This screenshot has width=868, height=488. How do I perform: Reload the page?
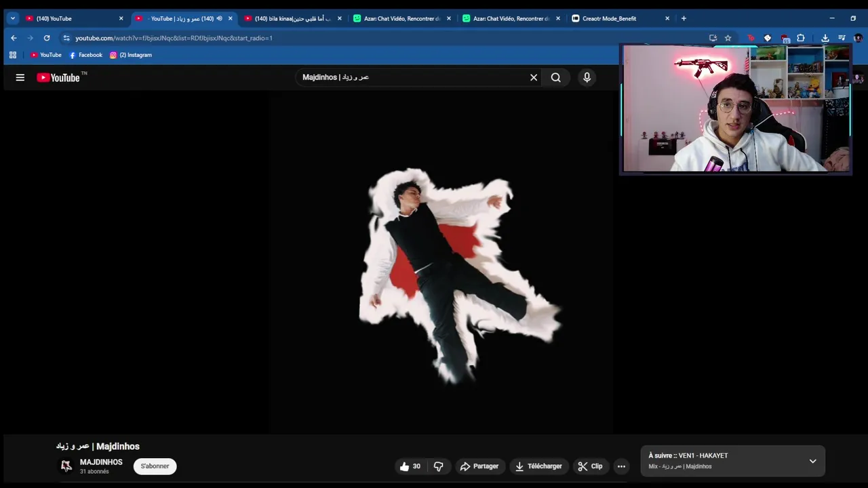[x=47, y=38]
